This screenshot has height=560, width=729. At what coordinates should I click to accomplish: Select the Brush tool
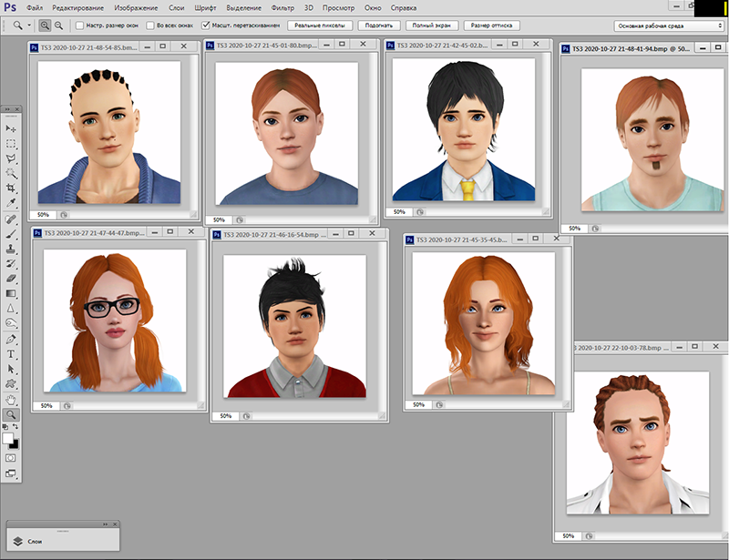11,234
